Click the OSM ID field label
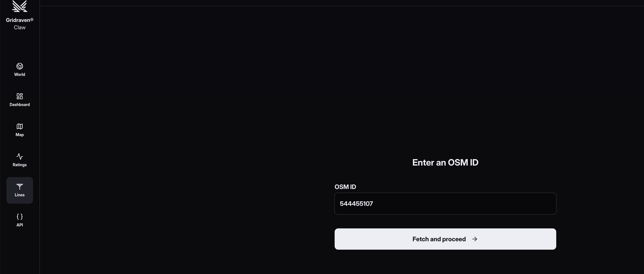This screenshot has height=274, width=644. coord(345,187)
